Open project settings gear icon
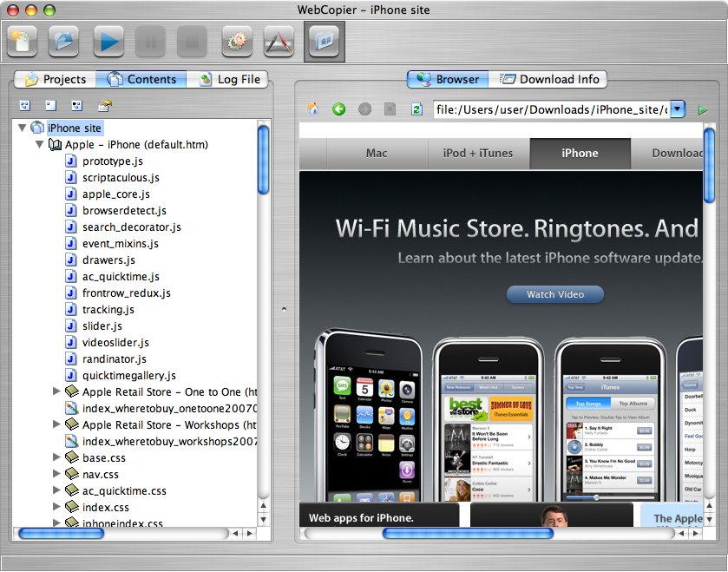Image resolution: width=728 pixels, height=572 pixels. 237,41
